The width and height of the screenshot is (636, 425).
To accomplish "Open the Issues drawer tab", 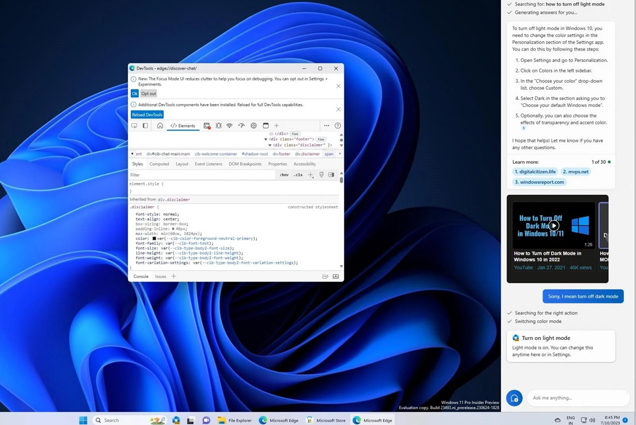I will click(161, 277).
